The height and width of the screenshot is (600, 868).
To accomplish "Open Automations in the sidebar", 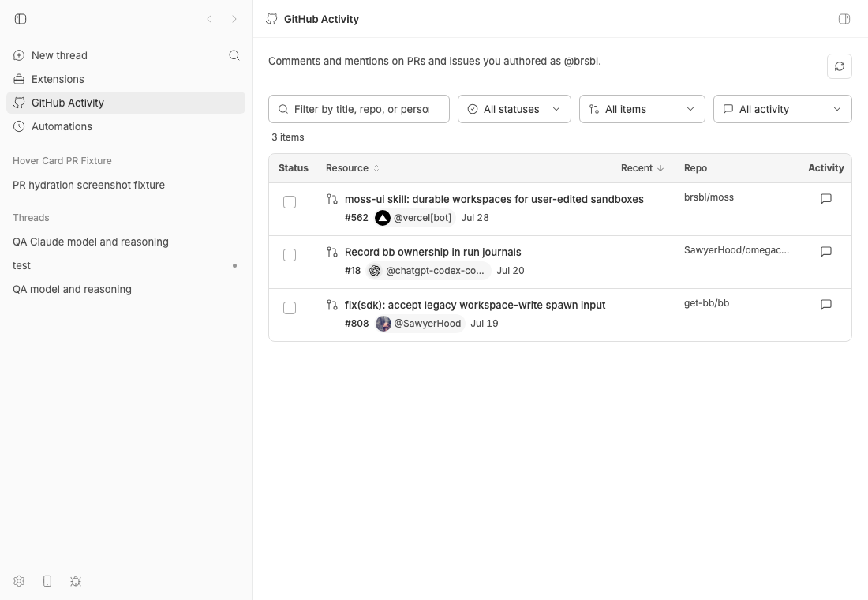I will (x=125, y=126).
